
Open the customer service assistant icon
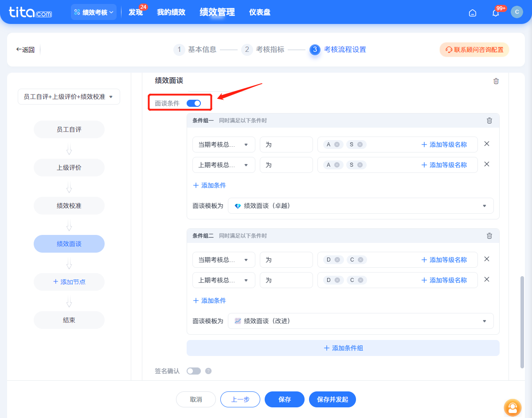512,408
